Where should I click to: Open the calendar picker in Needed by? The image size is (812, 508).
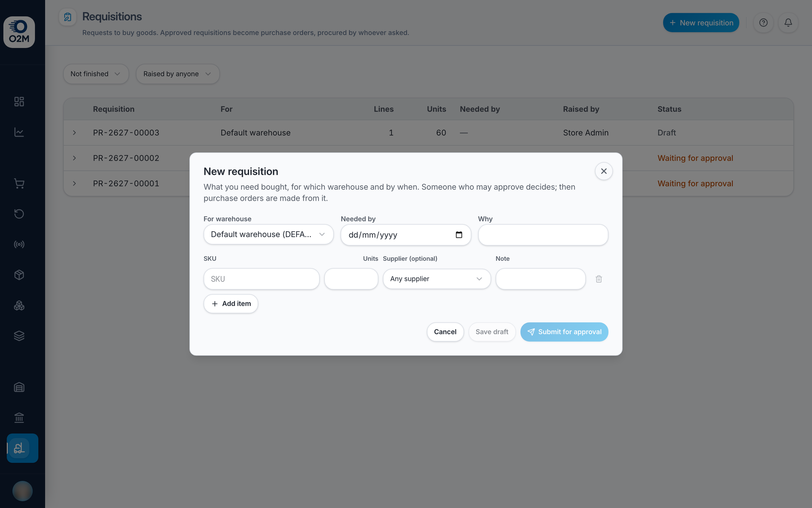coord(459,235)
